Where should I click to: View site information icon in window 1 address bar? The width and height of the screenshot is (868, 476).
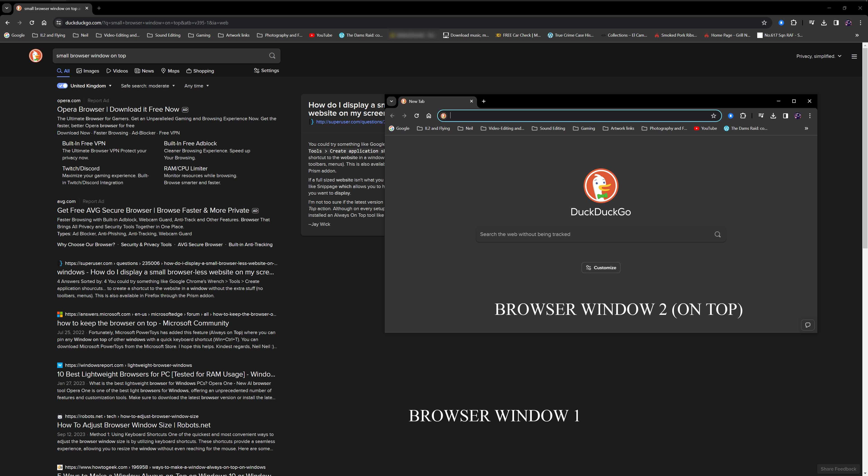[59, 23]
